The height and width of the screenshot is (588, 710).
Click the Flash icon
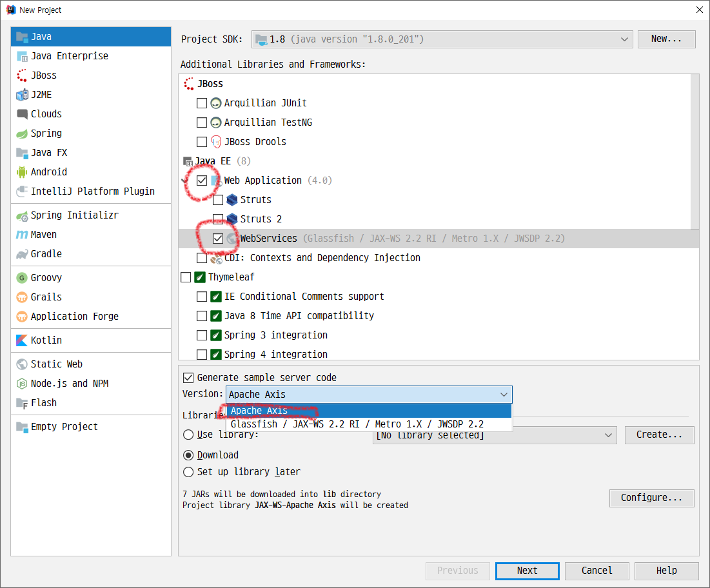tap(22, 403)
